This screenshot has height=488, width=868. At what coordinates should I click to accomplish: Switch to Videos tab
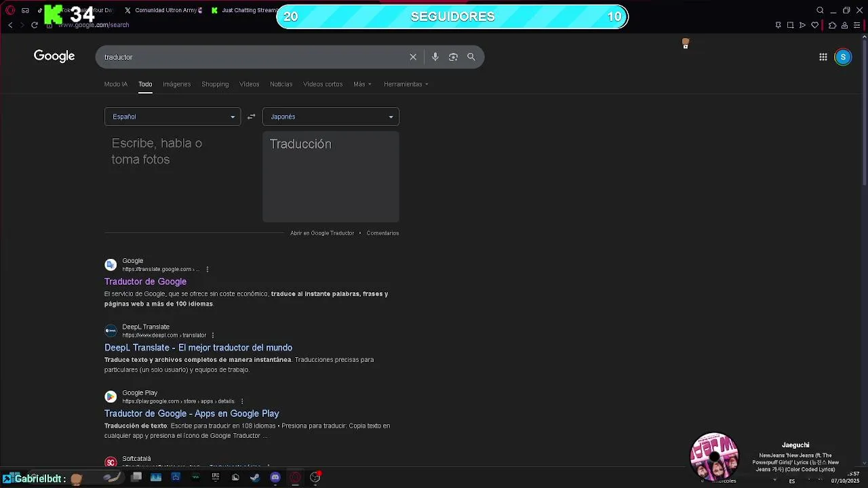pos(249,84)
